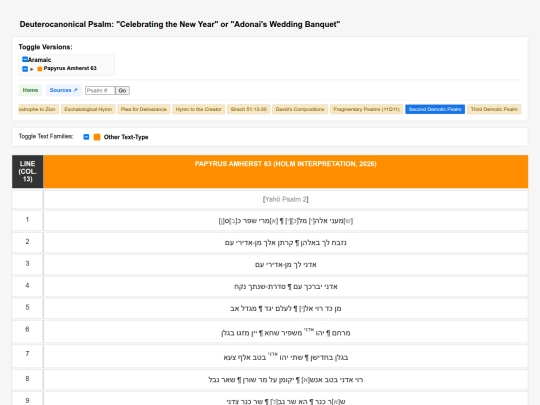The image size is (540, 405).
Task: Click line number 7 cell
Action: (x=28, y=356)
